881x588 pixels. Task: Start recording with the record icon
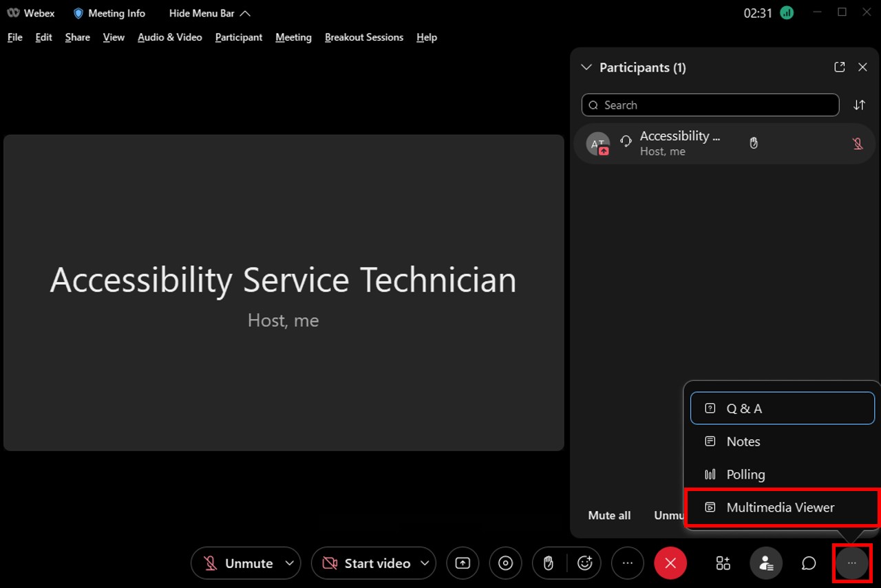point(505,563)
